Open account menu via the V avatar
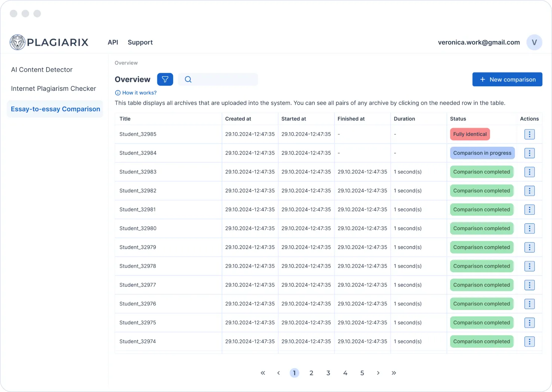This screenshot has width=552, height=392. tap(534, 42)
